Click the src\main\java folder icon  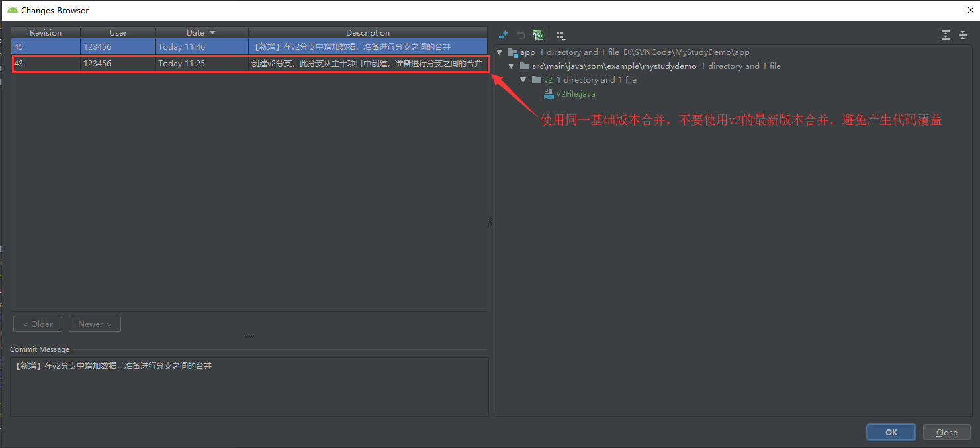coord(525,66)
